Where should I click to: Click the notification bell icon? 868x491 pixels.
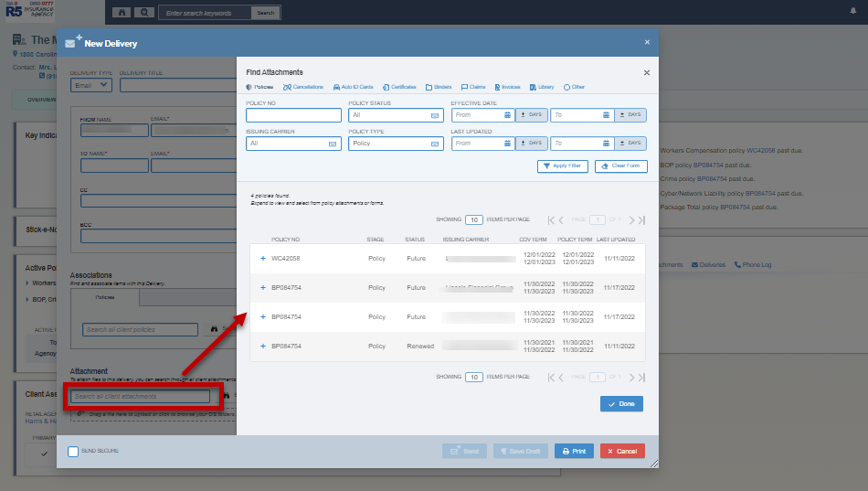tap(852, 10)
